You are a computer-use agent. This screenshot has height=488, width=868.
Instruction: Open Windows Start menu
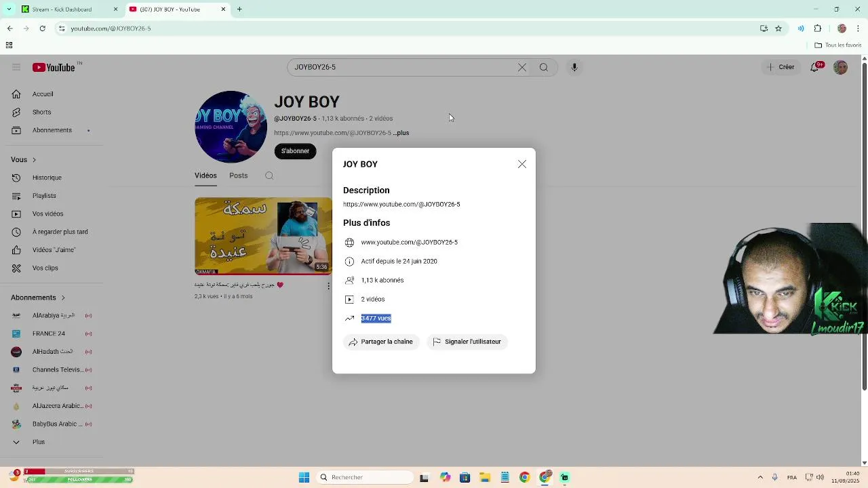pos(304,477)
